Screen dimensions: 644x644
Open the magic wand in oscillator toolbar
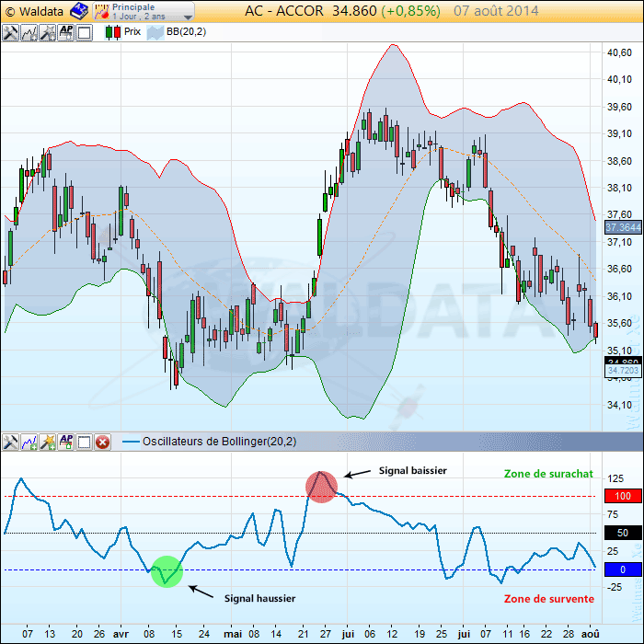click(48, 442)
